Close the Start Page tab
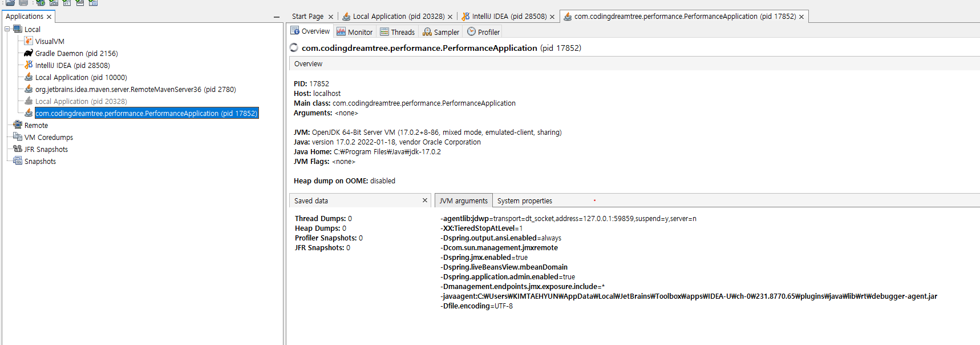This screenshot has width=980, height=345. (331, 17)
